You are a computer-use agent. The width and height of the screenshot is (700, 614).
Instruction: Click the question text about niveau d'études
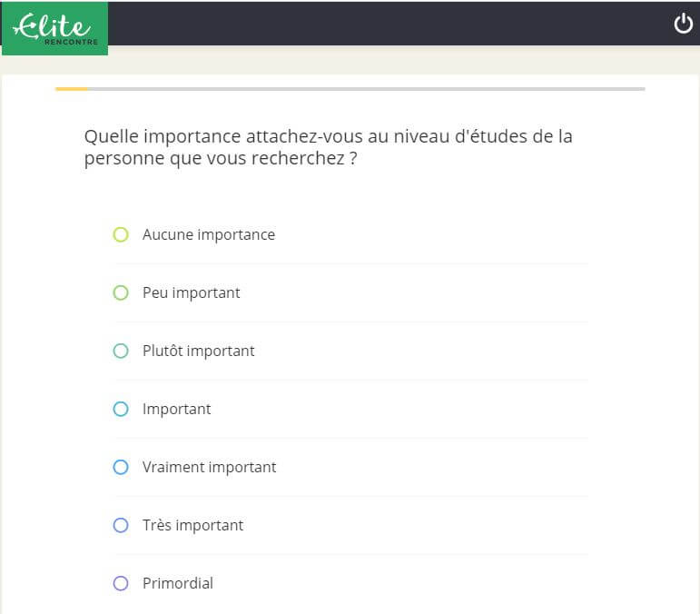click(x=328, y=147)
